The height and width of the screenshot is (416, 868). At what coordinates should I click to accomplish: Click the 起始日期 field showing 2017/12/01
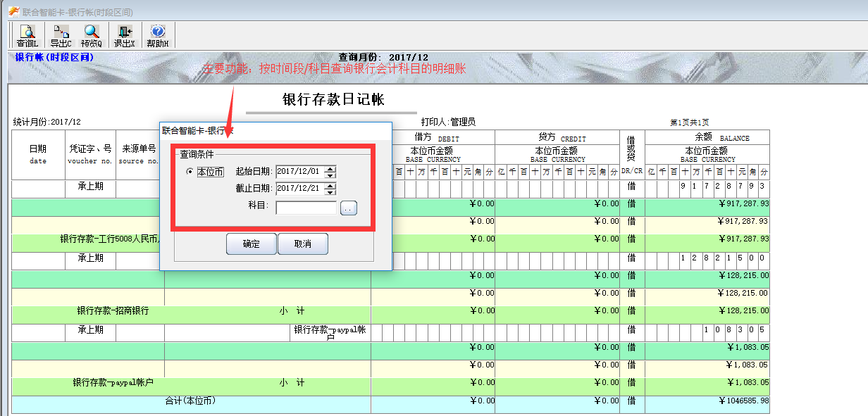pyautogui.click(x=299, y=171)
